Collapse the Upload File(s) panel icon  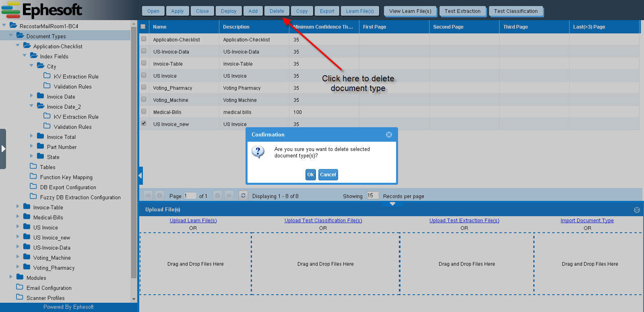[x=637, y=210]
